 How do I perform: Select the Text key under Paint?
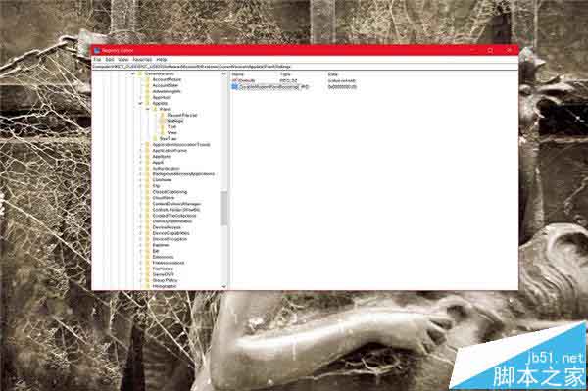pos(171,126)
